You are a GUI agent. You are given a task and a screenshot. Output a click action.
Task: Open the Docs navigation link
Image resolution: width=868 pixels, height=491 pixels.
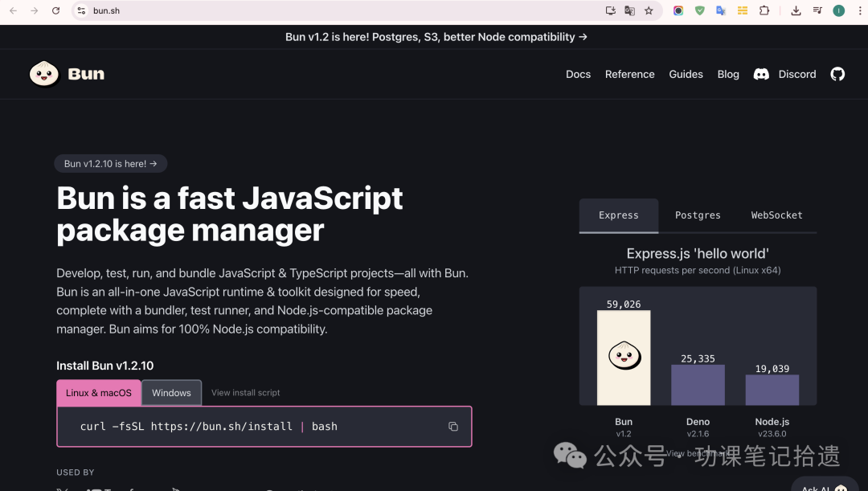pos(578,74)
